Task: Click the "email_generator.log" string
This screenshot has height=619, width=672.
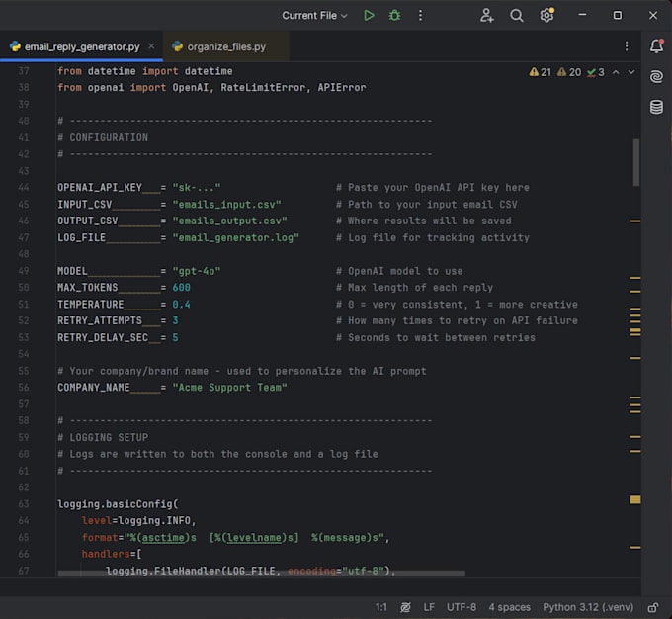Action: click(x=236, y=237)
